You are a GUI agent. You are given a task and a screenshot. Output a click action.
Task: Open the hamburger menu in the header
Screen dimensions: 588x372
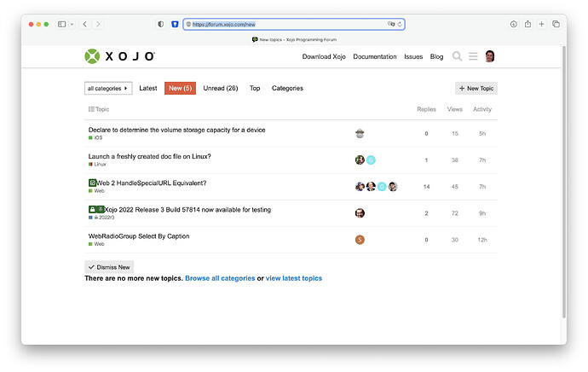click(x=473, y=56)
